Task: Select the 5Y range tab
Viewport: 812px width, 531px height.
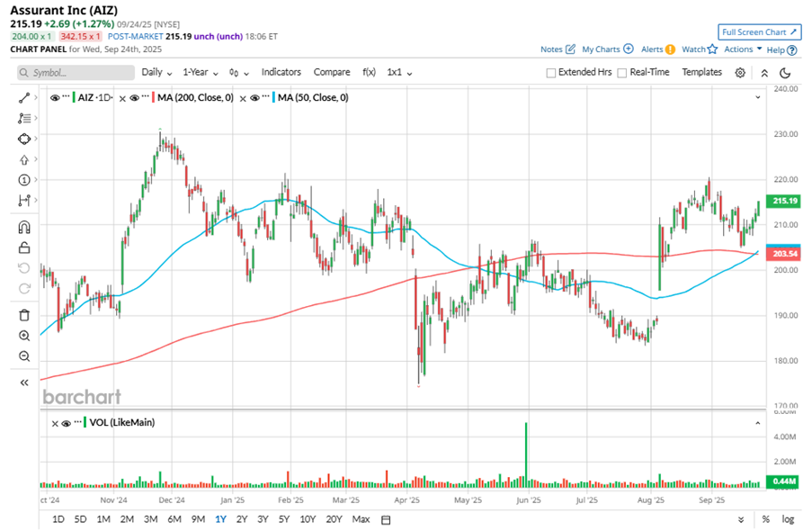Action: [284, 519]
